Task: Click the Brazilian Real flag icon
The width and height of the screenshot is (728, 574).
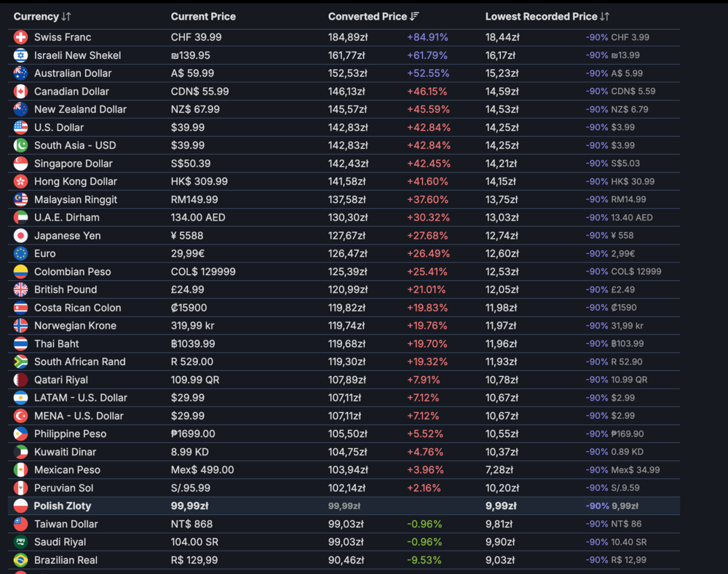Action: tap(20, 560)
